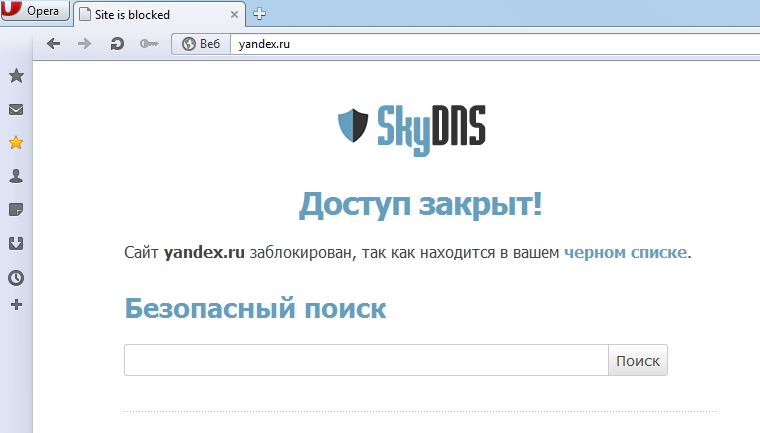This screenshot has height=433, width=760.
Task: Open the Contacts panel person icon
Action: pos(16,176)
